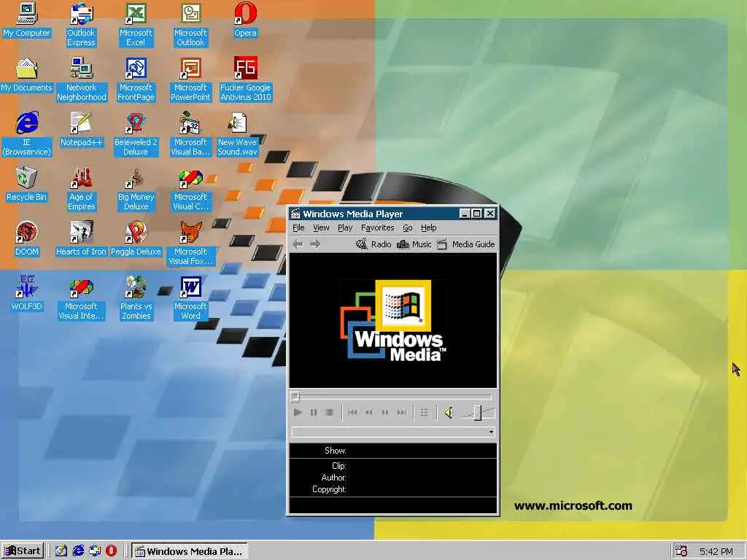Select the Microsoft Visual Basic desktop icon
The height and width of the screenshot is (560, 747).
[x=190, y=134]
